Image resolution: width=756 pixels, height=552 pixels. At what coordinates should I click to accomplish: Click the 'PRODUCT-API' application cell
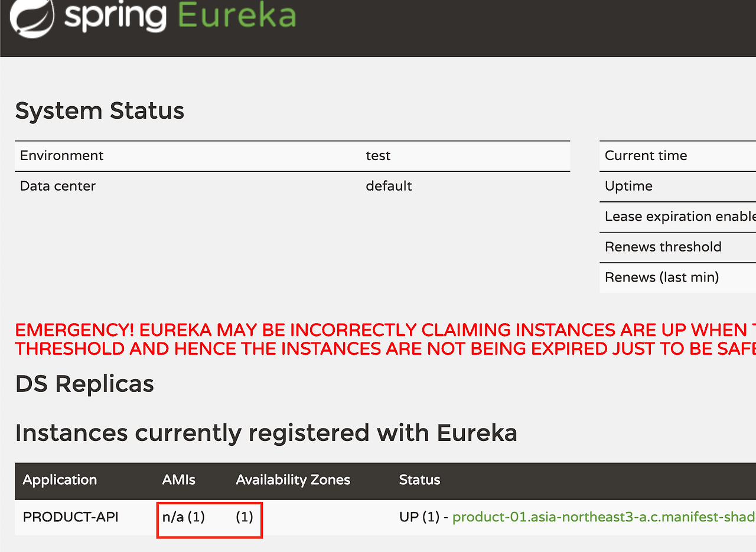[70, 517]
